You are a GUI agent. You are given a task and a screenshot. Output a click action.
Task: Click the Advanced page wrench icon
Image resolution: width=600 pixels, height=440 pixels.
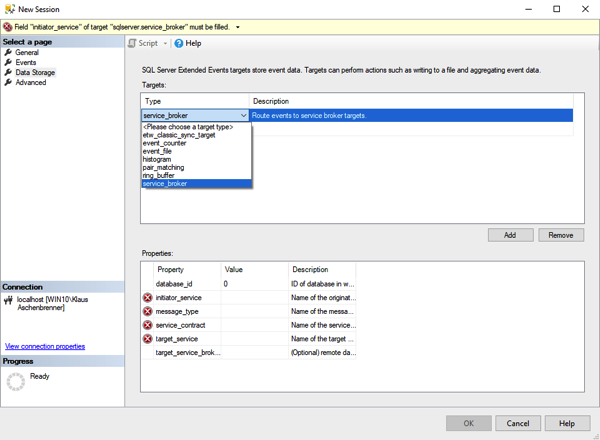8,82
